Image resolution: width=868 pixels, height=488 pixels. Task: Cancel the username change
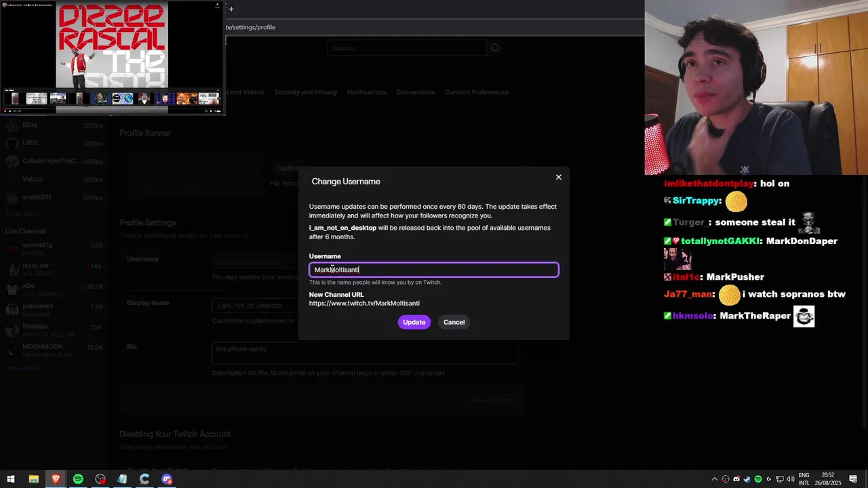[x=454, y=322]
